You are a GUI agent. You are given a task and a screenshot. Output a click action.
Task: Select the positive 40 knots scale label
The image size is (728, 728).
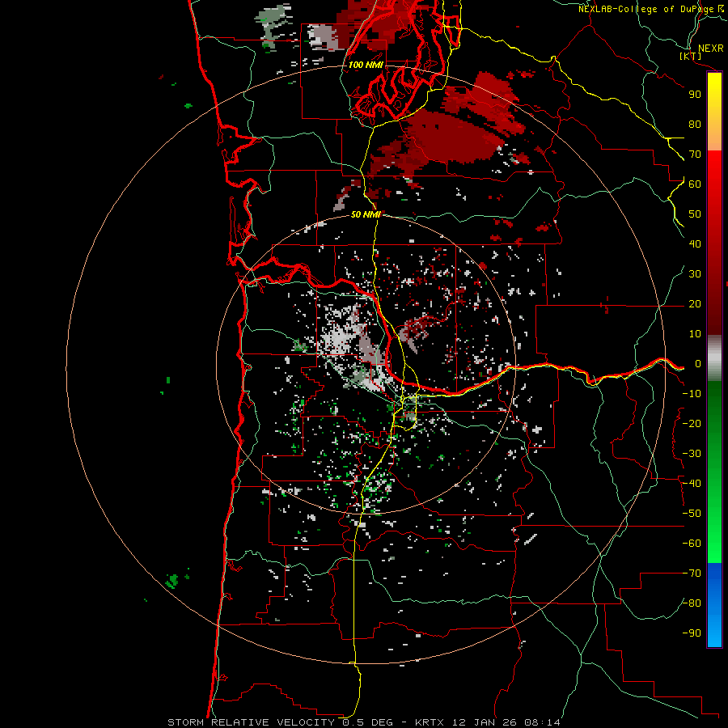695,243
